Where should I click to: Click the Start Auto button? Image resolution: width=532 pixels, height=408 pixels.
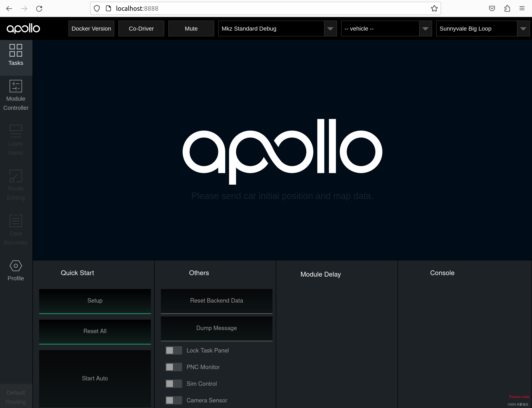pyautogui.click(x=95, y=379)
